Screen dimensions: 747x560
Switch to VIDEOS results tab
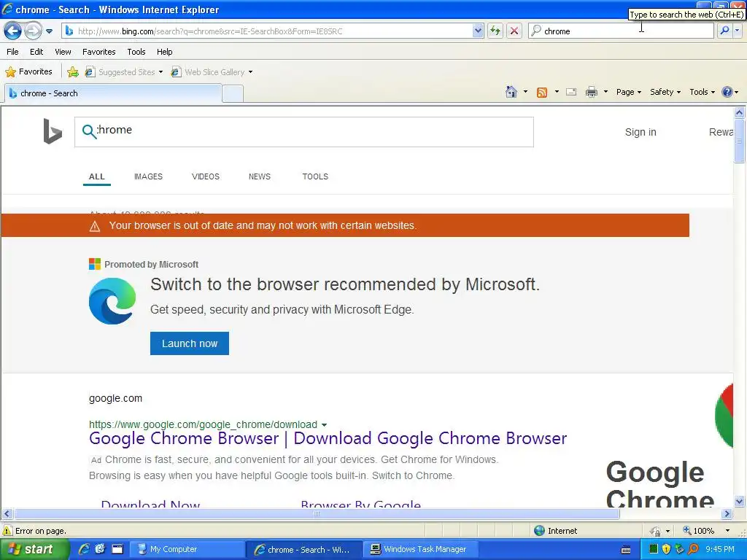(205, 176)
